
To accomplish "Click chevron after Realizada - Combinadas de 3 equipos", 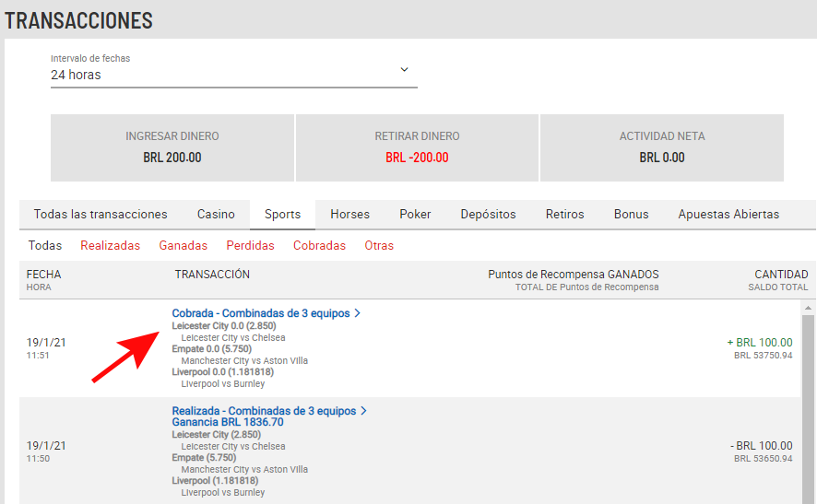I will click(363, 411).
